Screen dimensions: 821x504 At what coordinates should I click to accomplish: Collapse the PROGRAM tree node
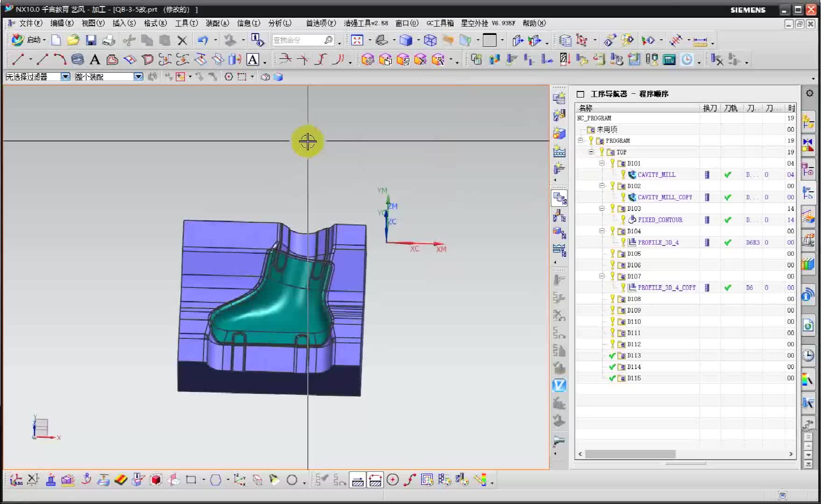580,140
